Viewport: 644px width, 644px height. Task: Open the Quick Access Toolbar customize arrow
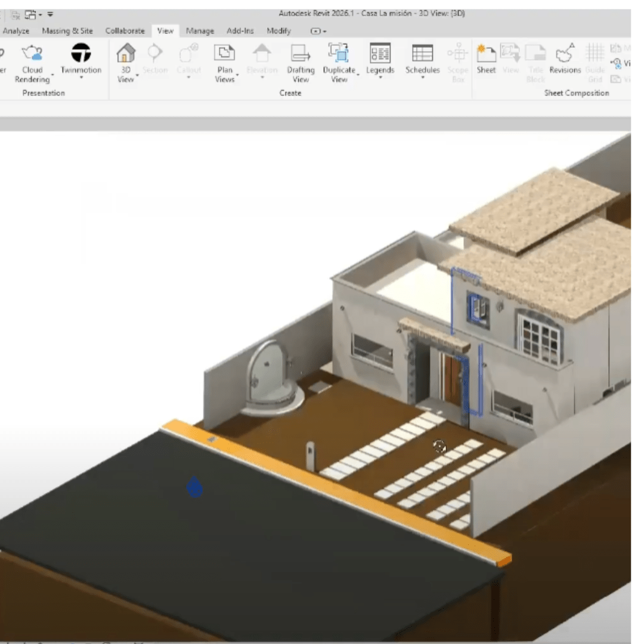(50, 14)
